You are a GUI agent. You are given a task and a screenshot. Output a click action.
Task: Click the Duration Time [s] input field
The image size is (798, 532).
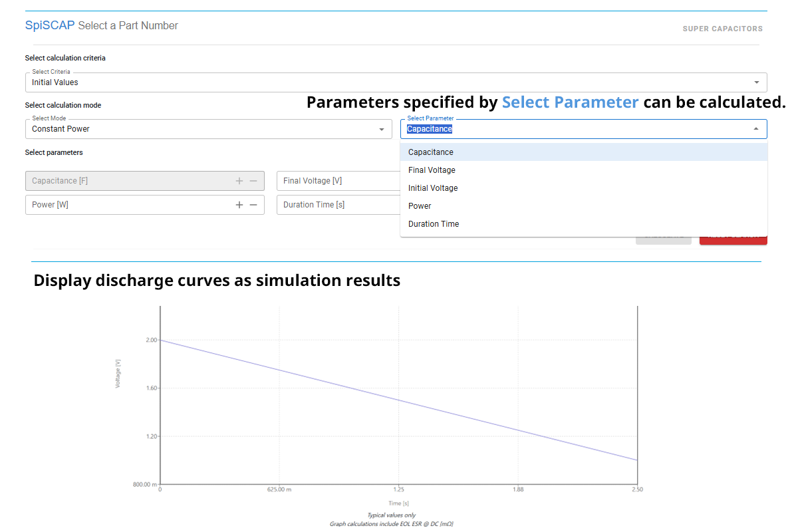click(338, 205)
